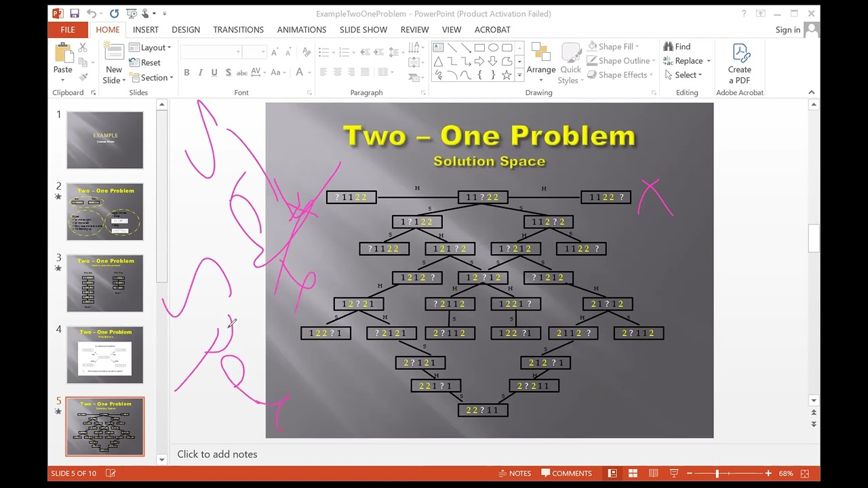Image resolution: width=868 pixels, height=488 pixels.
Task: Switch to the INSERT tab
Action: (x=146, y=30)
